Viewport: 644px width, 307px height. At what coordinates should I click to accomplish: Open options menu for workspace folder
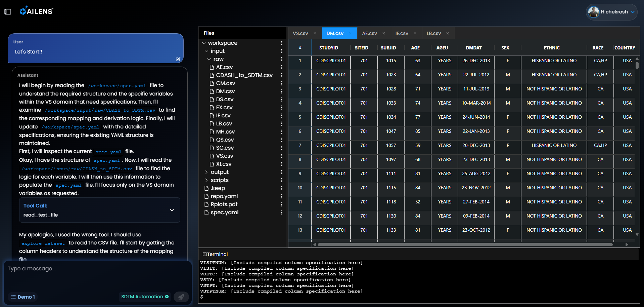281,43
